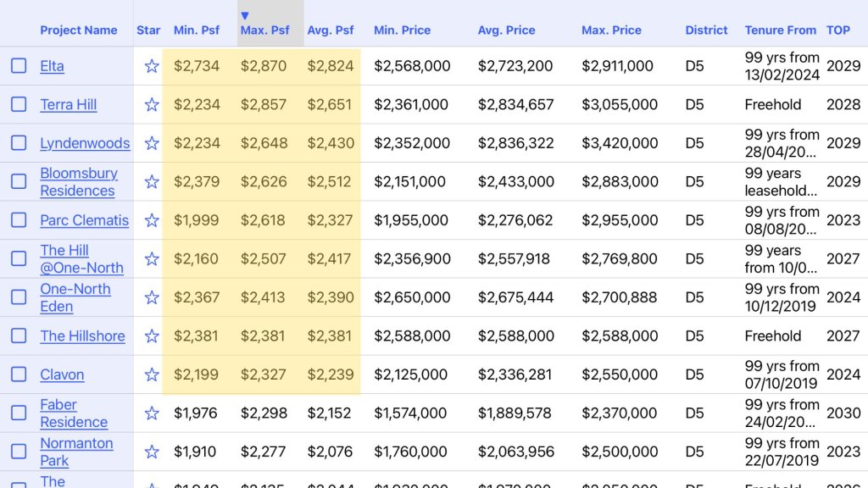Star the Terra Hill project

coord(152,104)
